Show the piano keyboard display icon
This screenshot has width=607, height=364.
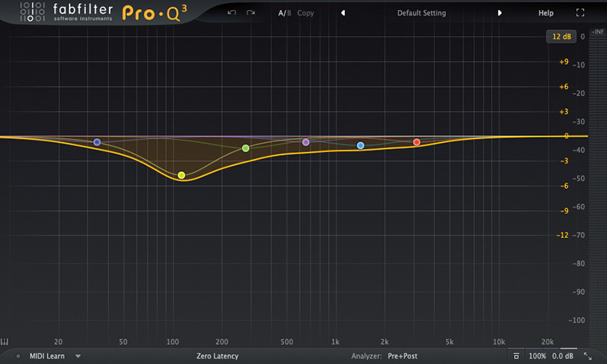pyautogui.click(x=5, y=342)
